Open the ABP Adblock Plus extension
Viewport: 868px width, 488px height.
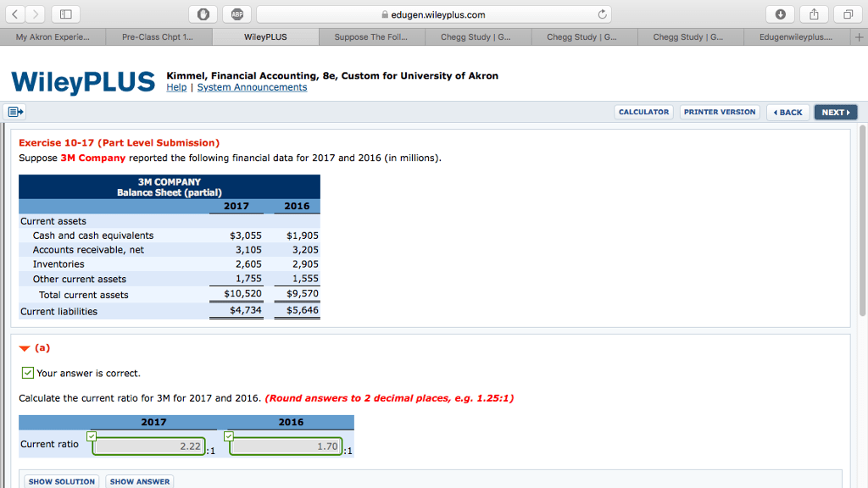coord(237,14)
